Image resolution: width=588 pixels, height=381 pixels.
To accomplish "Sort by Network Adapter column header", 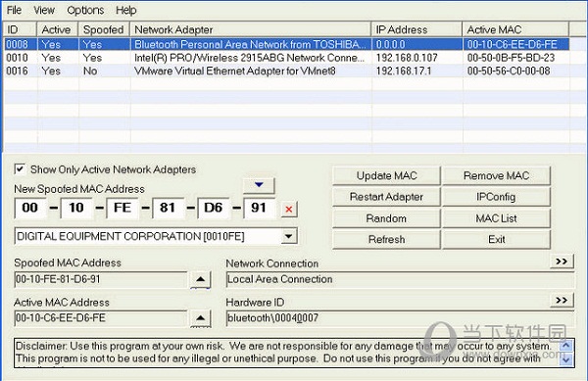I will tap(251, 29).
